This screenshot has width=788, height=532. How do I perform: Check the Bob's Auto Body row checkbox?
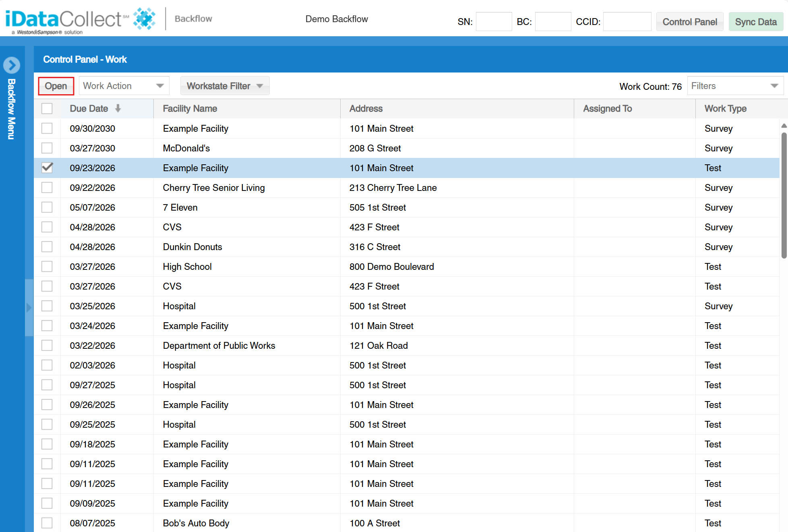coord(47,523)
